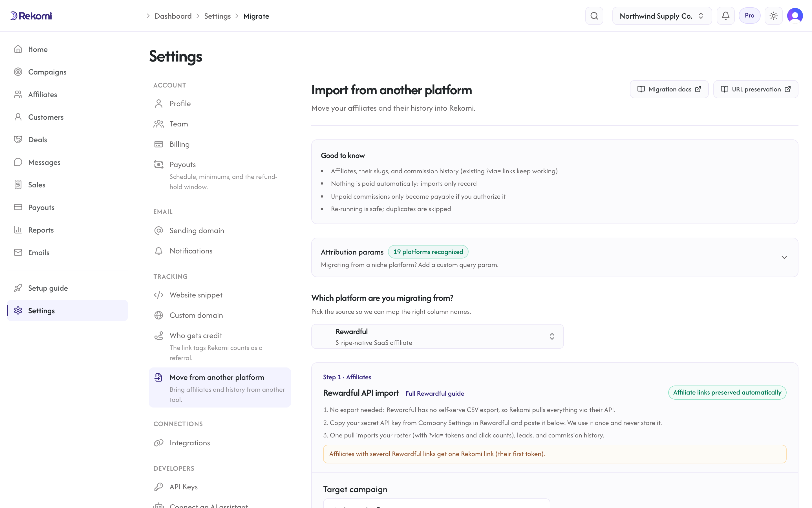This screenshot has height=508, width=812.
Task: Go to Dashboard breadcrumb
Action: point(173,16)
